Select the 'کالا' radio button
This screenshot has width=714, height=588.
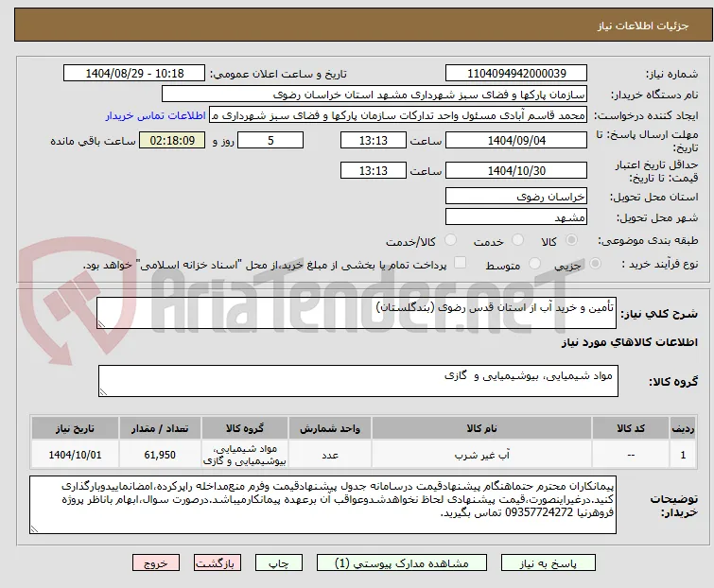[x=571, y=239]
